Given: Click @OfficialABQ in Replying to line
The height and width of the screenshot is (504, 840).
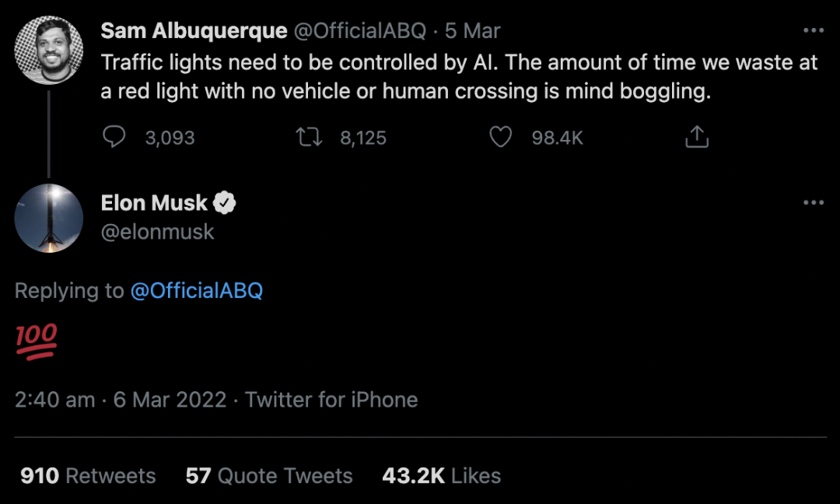Looking at the screenshot, I should click(197, 291).
